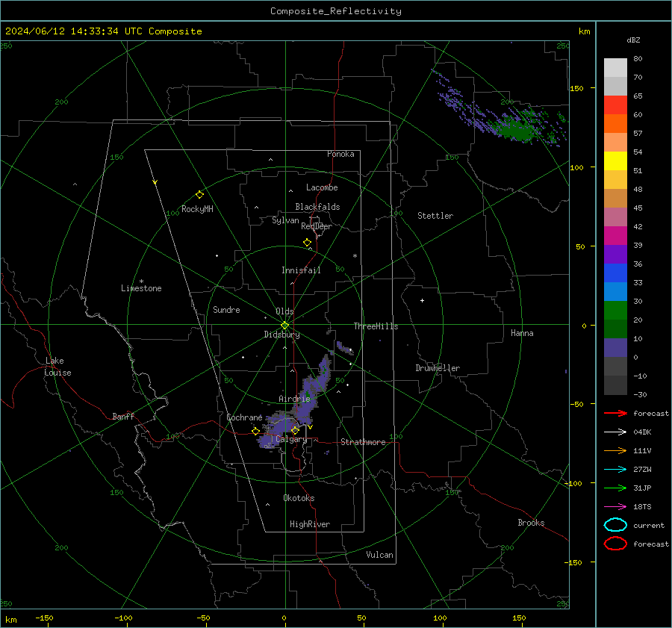Click the RedDeer city label
The width and height of the screenshot is (672, 628).
tap(317, 226)
